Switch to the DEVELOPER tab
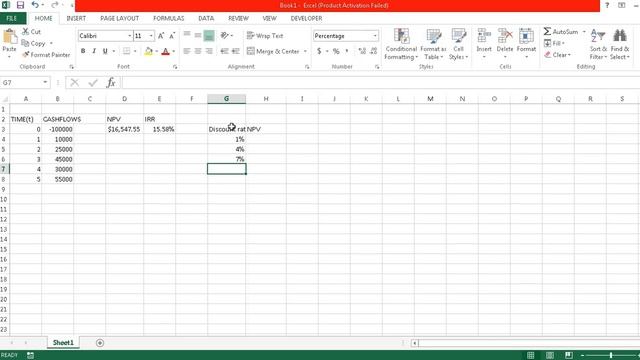Image resolution: width=640 pixels, height=360 pixels. click(306, 18)
